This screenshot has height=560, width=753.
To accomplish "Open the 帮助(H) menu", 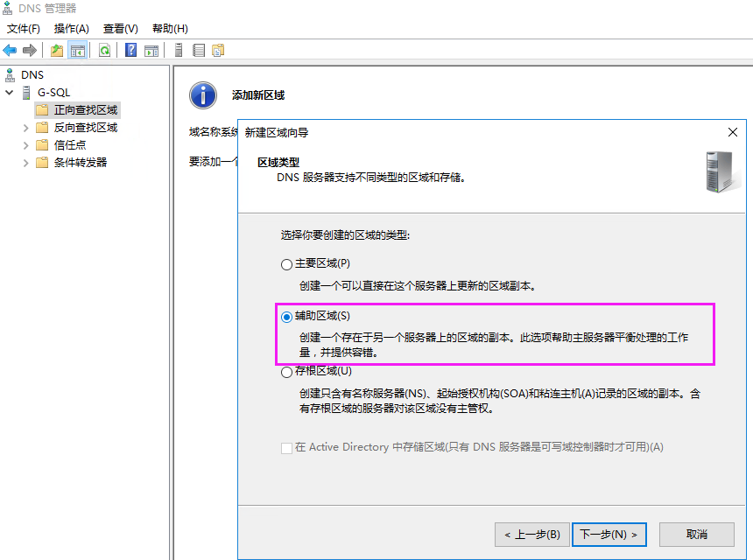I will tap(170, 29).
